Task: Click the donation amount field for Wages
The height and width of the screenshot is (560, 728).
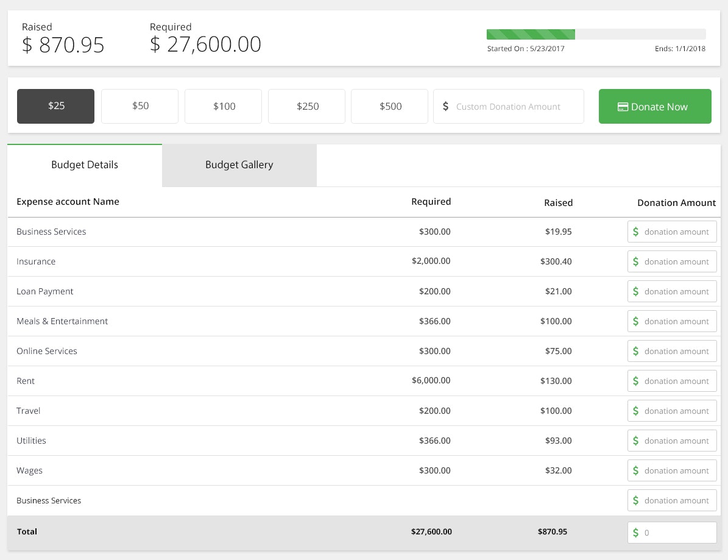Action: (672, 470)
